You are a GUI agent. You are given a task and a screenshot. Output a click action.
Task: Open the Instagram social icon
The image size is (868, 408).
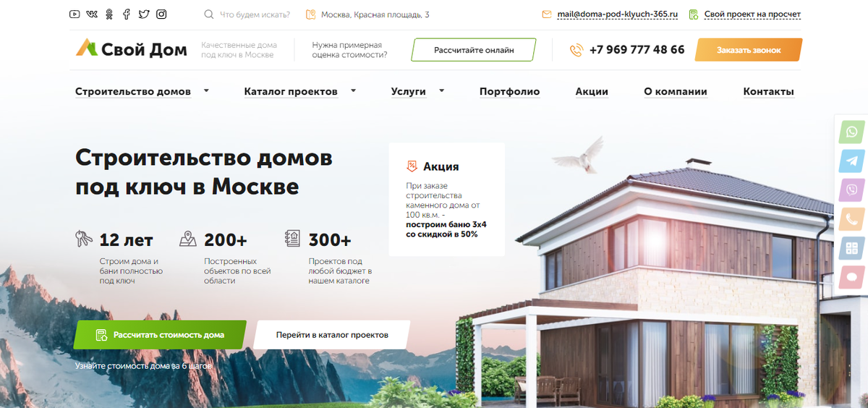(x=161, y=14)
